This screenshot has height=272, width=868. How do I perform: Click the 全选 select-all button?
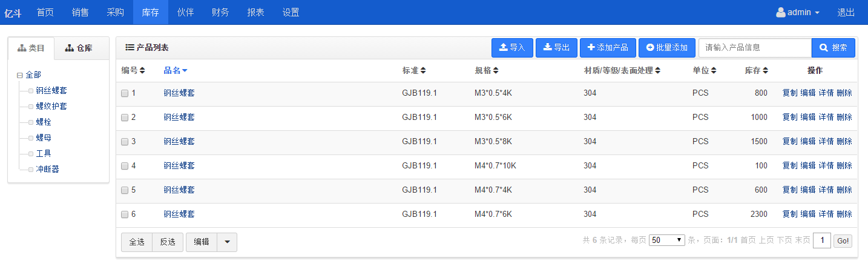click(x=137, y=242)
